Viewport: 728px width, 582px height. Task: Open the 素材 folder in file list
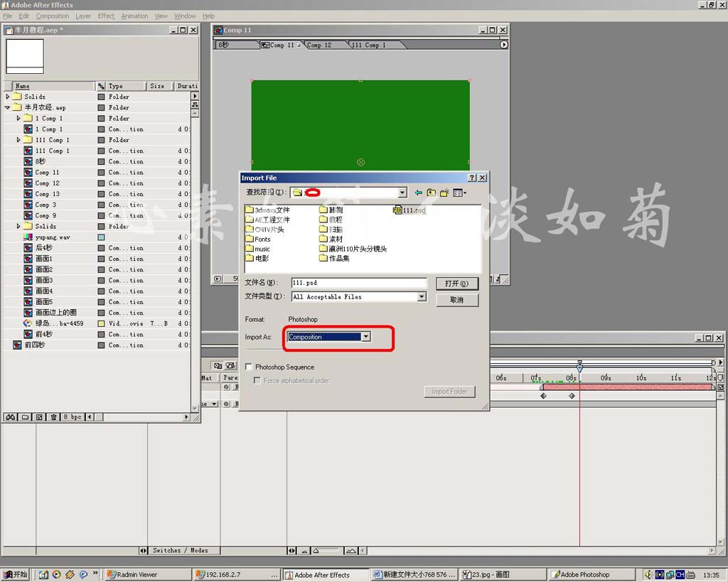click(331, 239)
